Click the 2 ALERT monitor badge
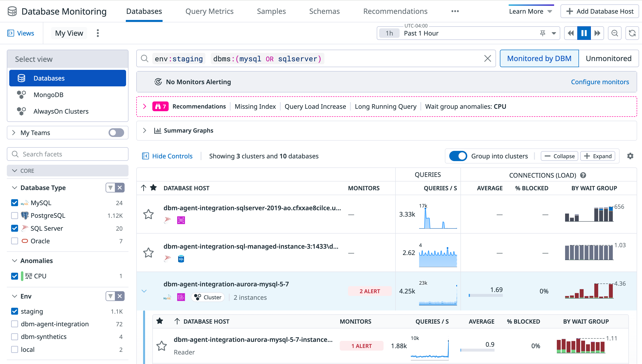Viewport: 642px width, 364px height. [x=369, y=291]
